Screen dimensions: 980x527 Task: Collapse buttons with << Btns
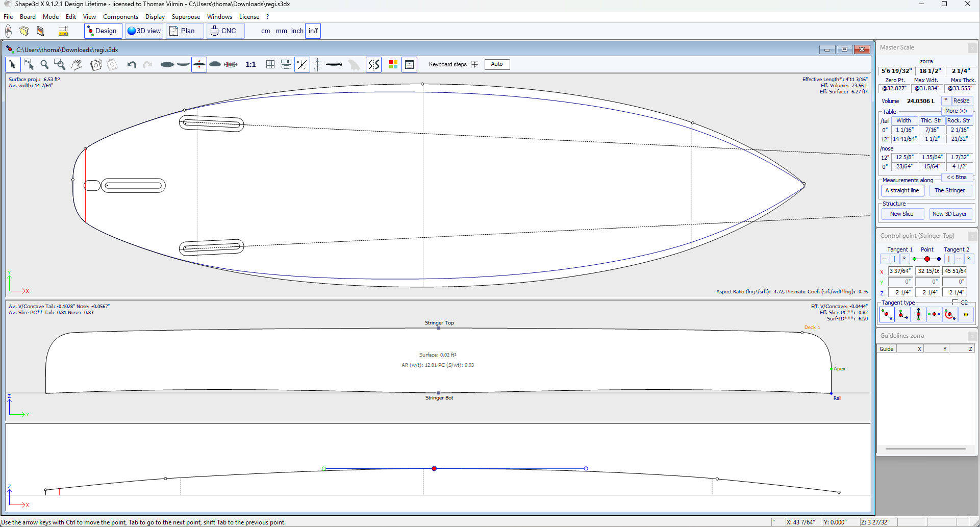957,178
